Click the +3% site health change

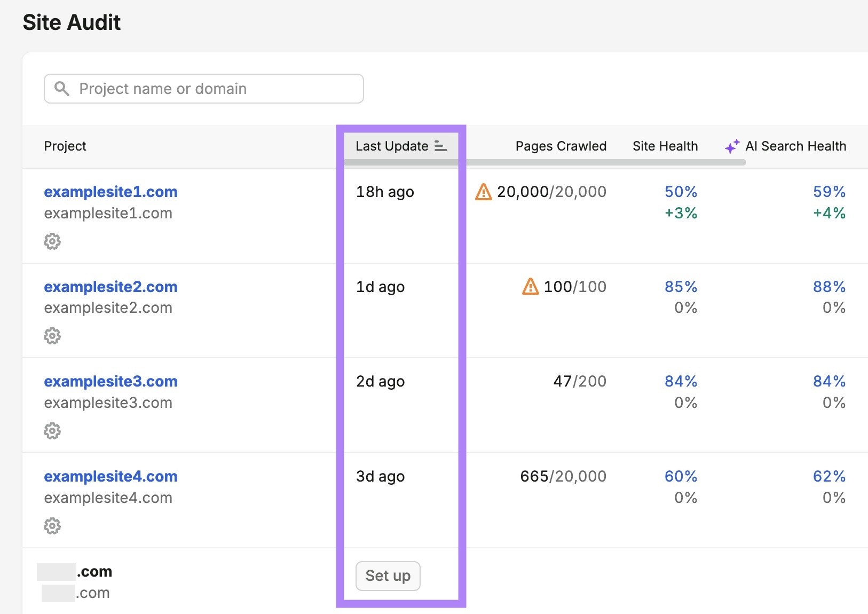(x=681, y=213)
